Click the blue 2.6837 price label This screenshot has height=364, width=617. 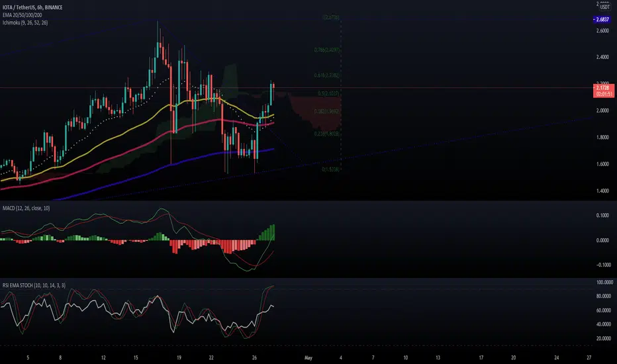(x=602, y=19)
